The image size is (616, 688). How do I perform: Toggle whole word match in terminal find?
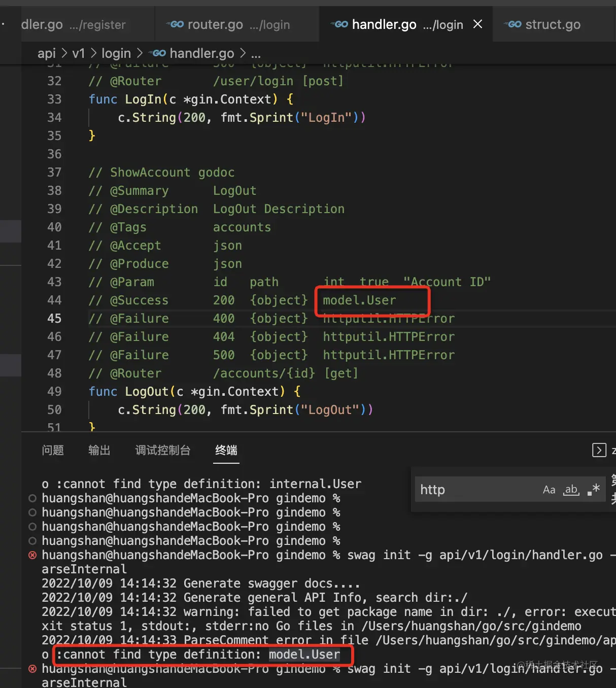coord(571,490)
